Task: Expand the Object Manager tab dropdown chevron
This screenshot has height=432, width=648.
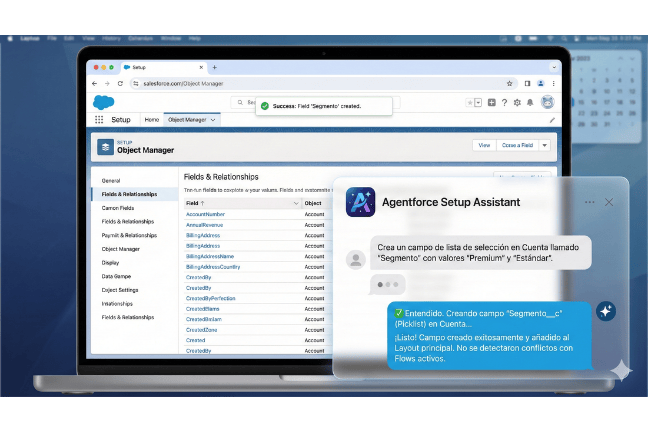Action: (x=214, y=119)
